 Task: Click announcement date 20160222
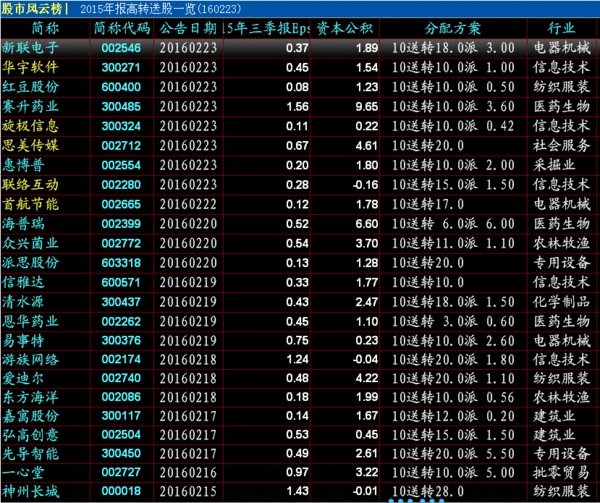188,204
